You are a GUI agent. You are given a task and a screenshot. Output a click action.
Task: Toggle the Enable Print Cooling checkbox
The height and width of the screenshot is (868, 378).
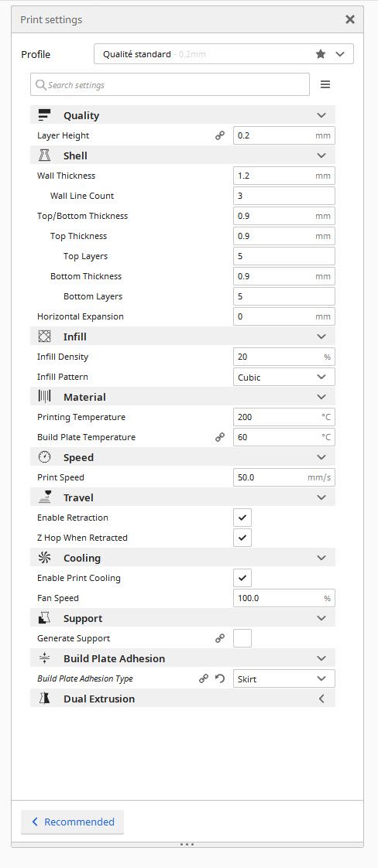242,578
